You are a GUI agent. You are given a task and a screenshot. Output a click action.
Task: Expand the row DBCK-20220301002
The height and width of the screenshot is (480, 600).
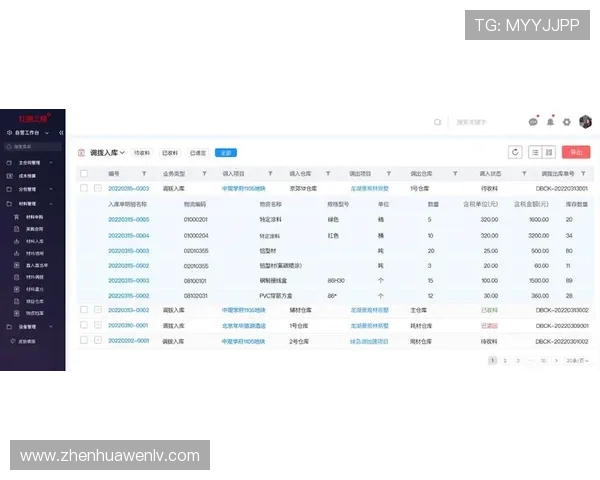coord(98,340)
